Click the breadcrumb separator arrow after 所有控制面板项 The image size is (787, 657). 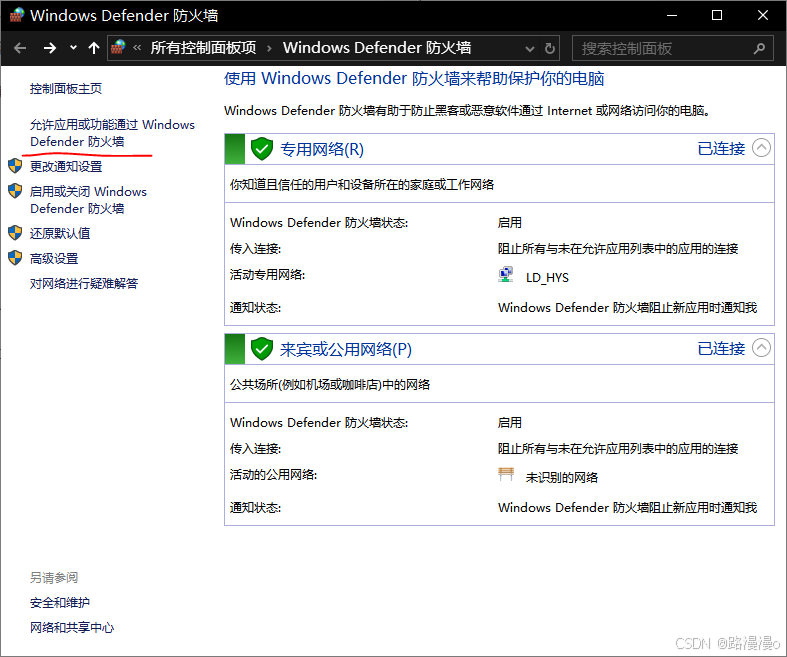coord(270,48)
